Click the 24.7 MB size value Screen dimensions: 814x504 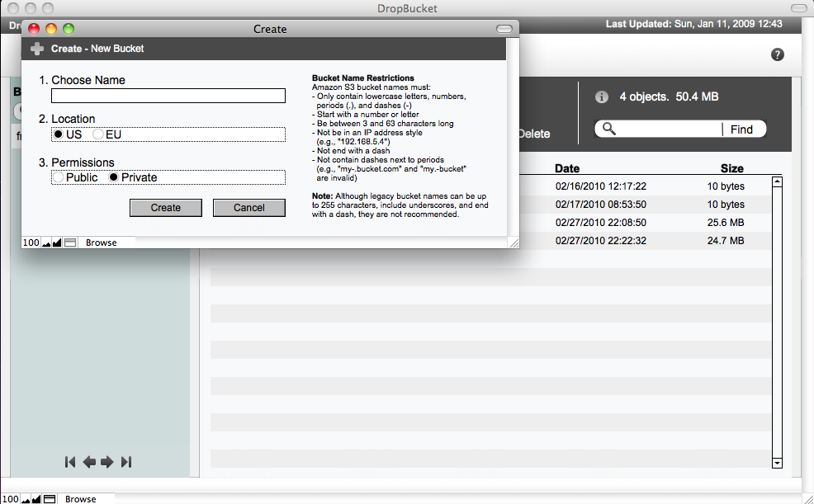(726, 241)
